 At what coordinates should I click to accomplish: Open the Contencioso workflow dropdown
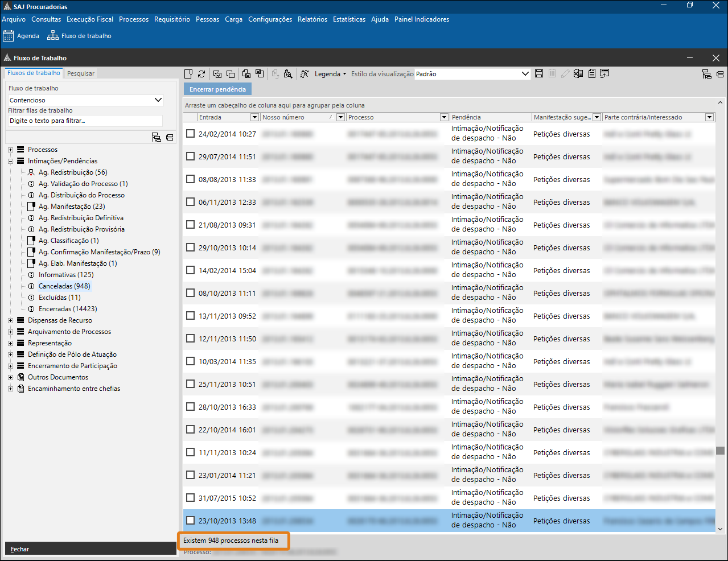tap(158, 100)
